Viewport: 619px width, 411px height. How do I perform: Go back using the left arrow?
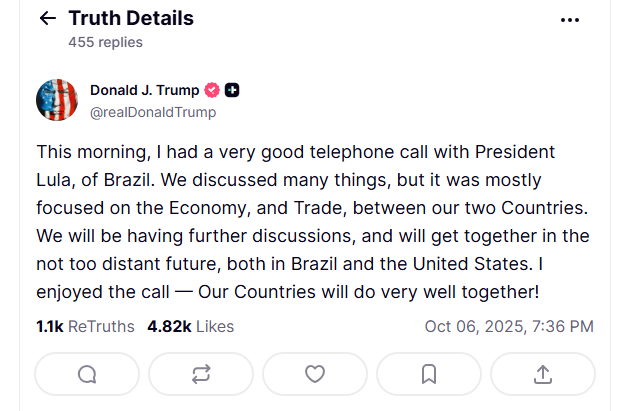(46, 19)
